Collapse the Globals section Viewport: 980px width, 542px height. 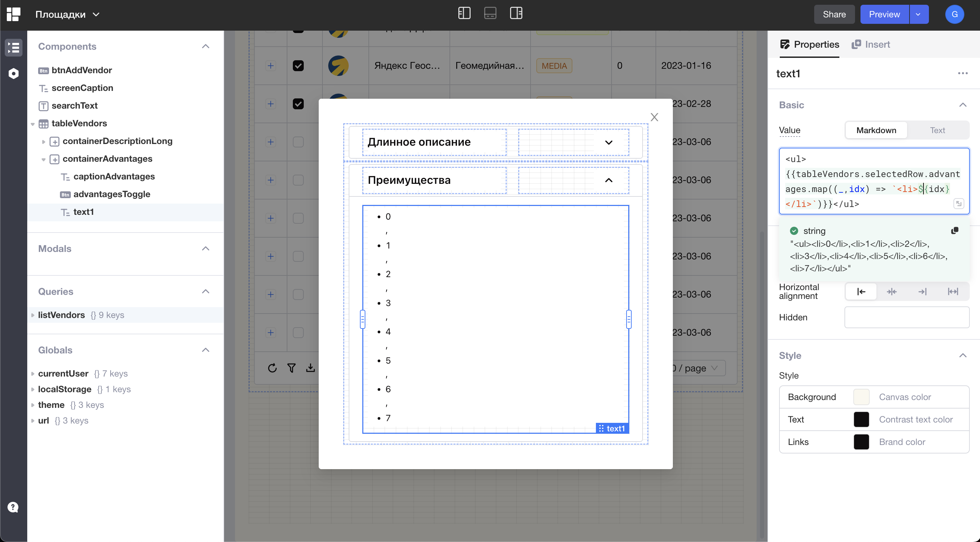point(205,350)
